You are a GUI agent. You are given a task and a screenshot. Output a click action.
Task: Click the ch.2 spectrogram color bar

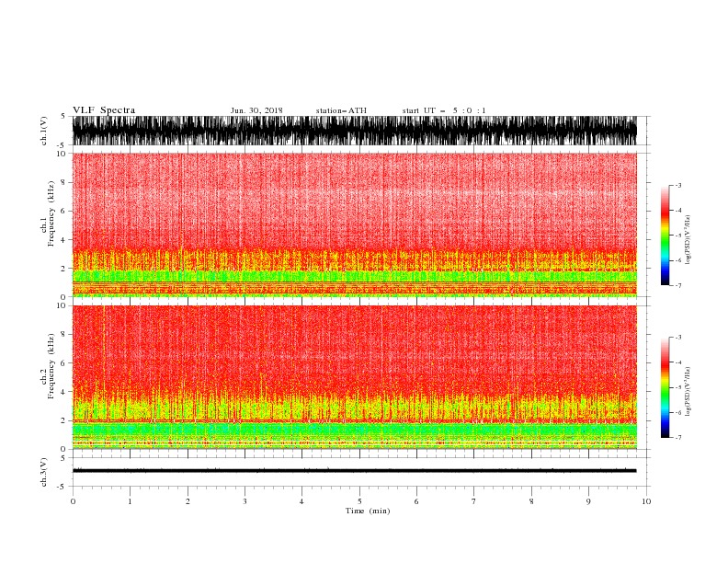(665, 387)
